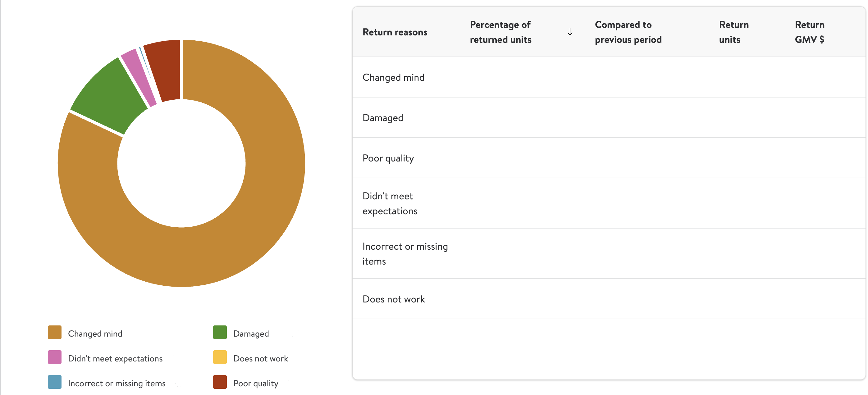The image size is (868, 395).
Task: Select the Poor quality table row
Action: click(x=609, y=158)
